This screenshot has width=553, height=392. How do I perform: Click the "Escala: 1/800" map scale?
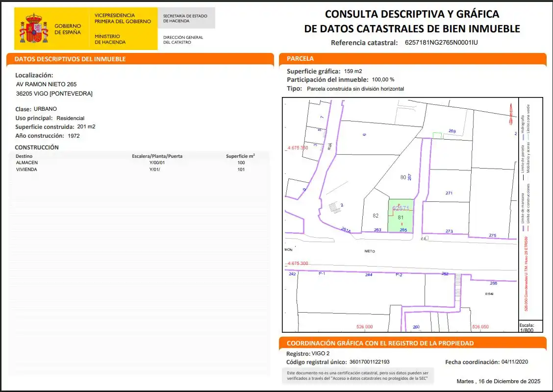(527, 327)
